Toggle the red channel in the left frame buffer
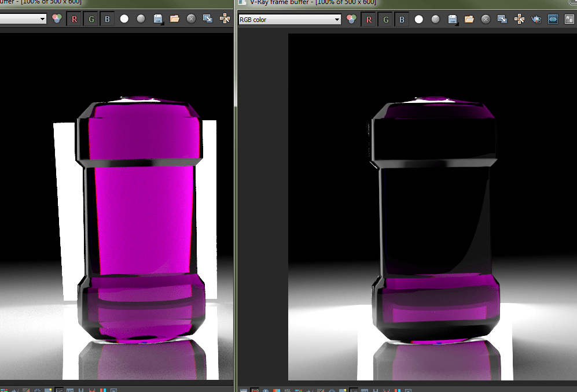 pyautogui.click(x=74, y=19)
